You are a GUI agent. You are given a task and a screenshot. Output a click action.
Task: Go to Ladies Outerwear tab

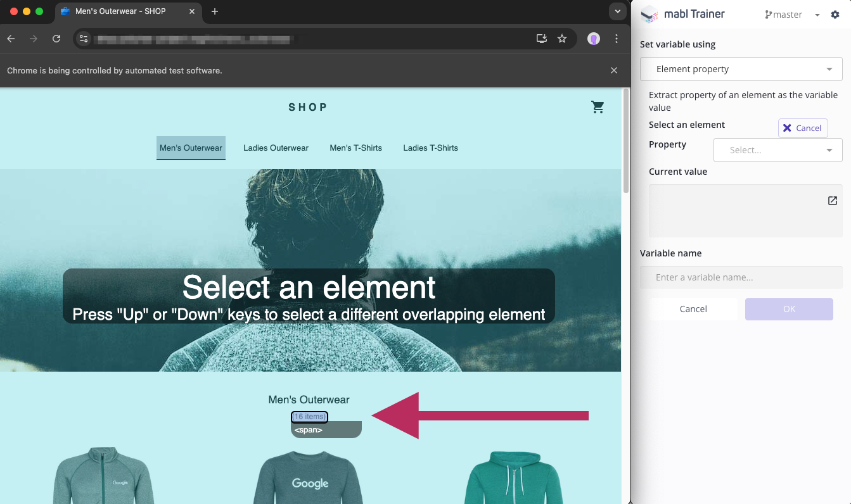point(276,148)
